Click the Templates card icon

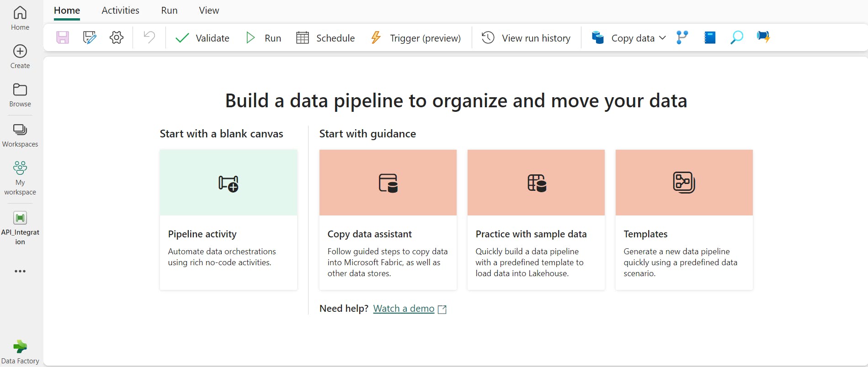pos(684,183)
